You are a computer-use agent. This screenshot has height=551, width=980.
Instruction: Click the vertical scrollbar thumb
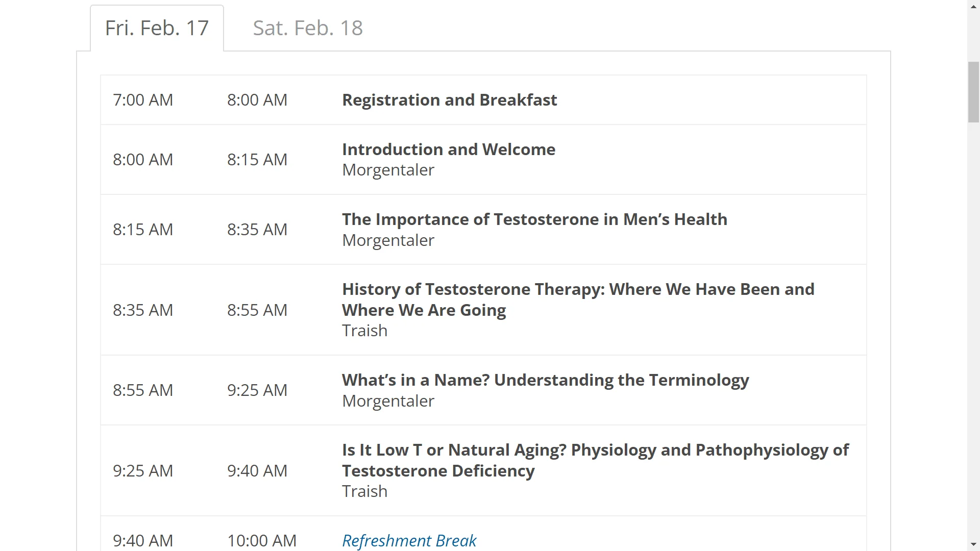click(x=973, y=92)
